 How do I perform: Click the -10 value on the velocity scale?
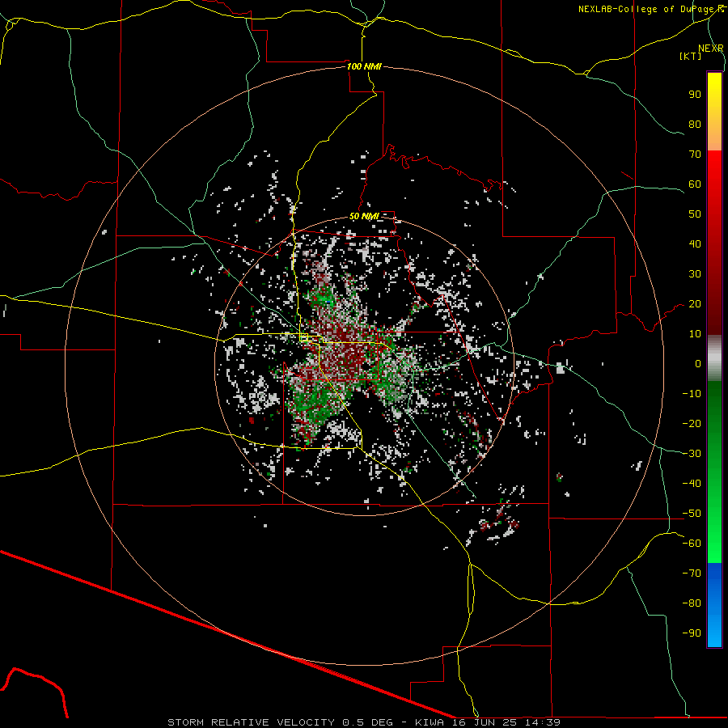point(692,394)
